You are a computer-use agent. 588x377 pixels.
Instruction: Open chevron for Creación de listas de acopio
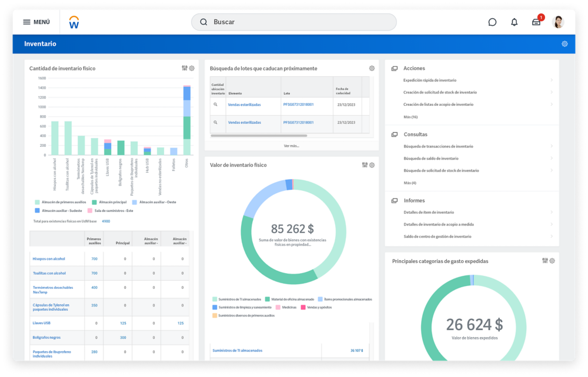click(552, 104)
